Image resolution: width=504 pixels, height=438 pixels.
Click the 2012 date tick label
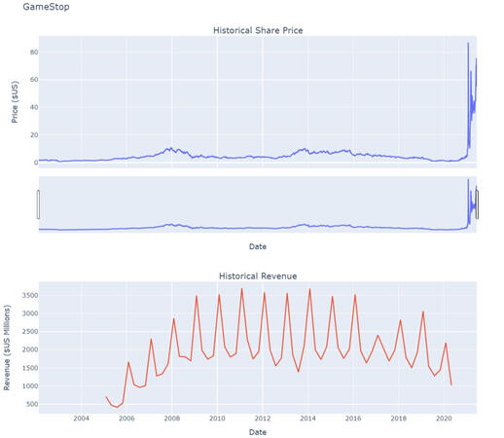tap(263, 419)
